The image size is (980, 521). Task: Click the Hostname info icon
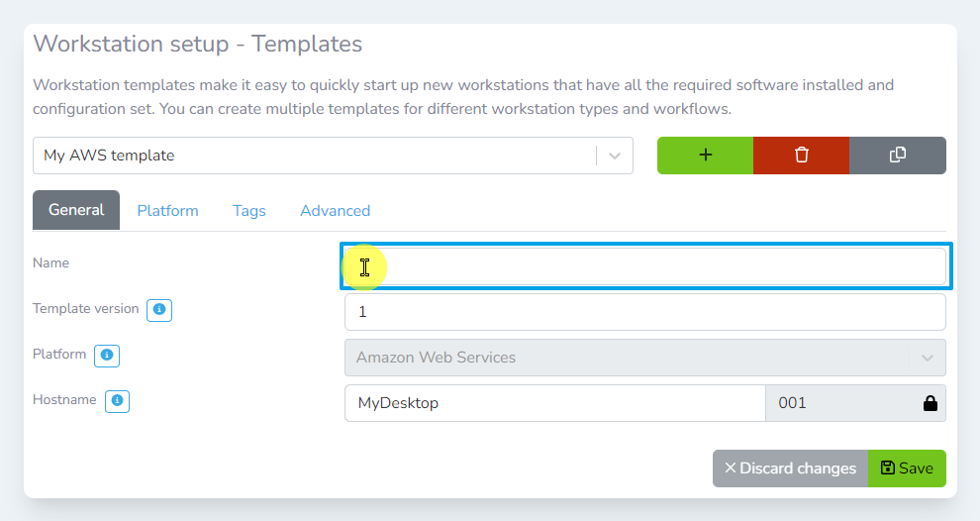pyautogui.click(x=118, y=401)
